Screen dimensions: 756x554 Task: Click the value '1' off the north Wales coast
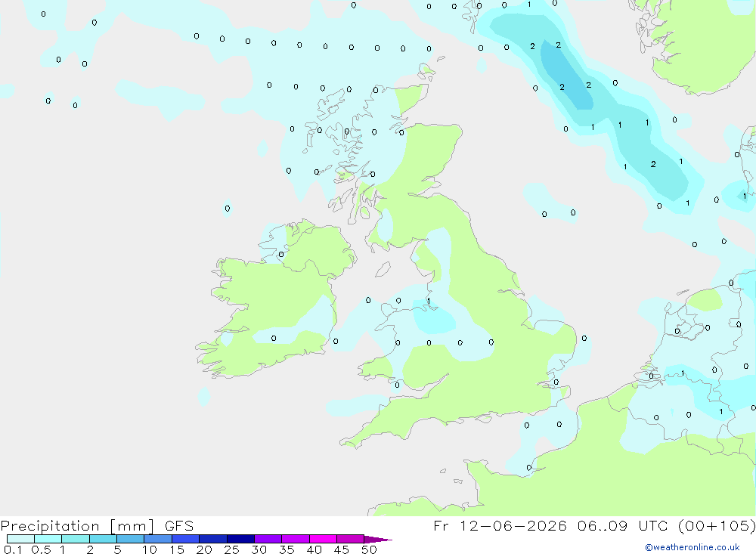coord(428,301)
